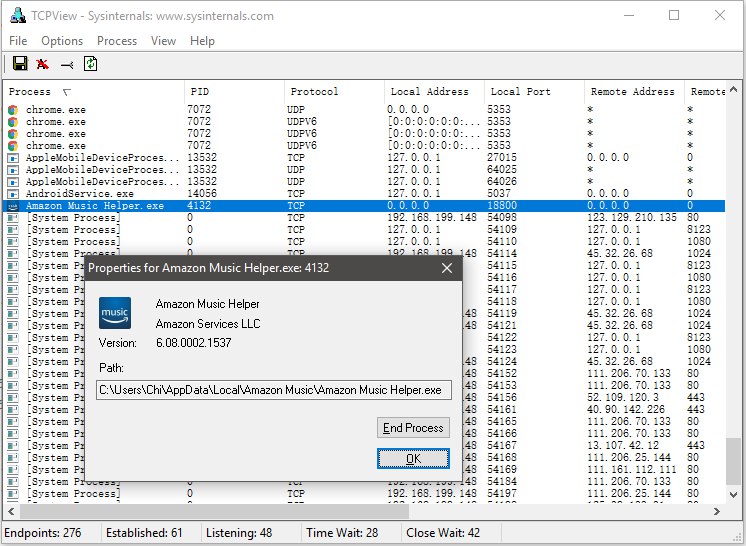This screenshot has width=746, height=546.
Task: Select the Amazon Music Helper.exe process name
Action: pos(95,206)
